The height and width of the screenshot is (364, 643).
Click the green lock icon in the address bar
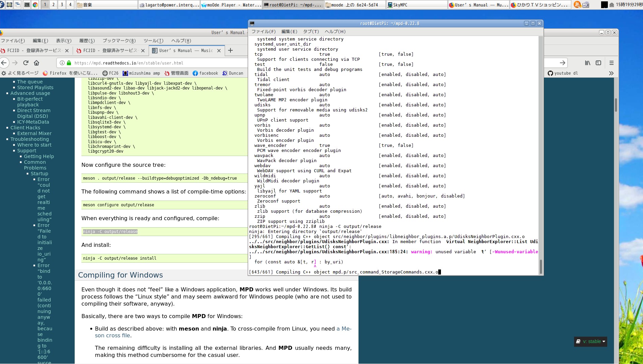pyautogui.click(x=68, y=63)
